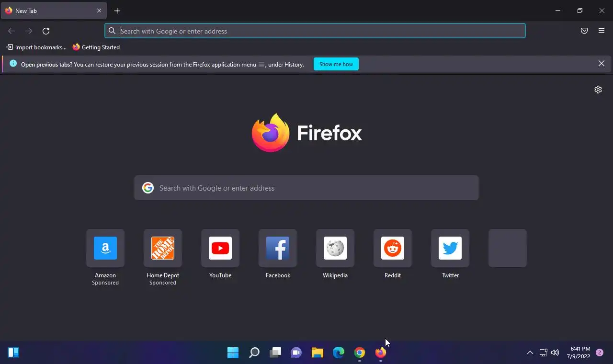
Task: Select the New Tab tab
Action: click(54, 11)
